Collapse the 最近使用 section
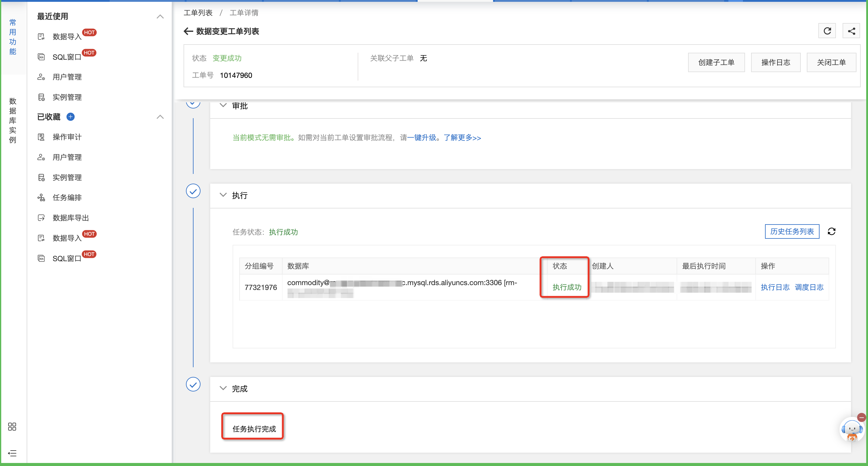 pos(160,17)
